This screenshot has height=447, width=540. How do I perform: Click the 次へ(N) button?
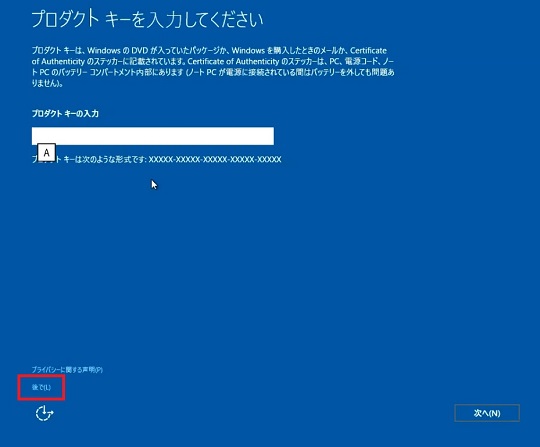click(x=487, y=413)
